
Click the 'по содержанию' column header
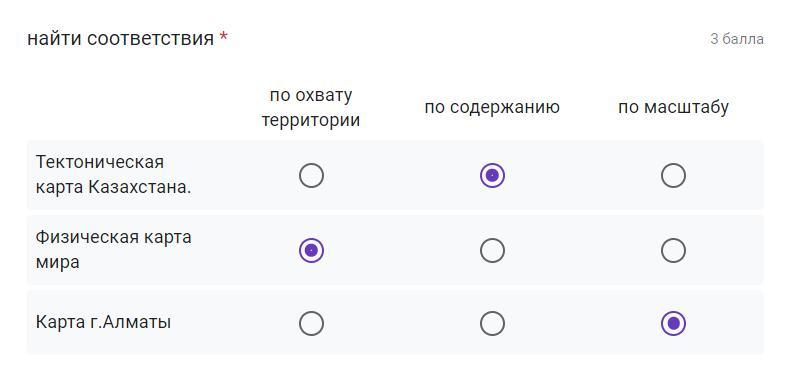pos(492,108)
